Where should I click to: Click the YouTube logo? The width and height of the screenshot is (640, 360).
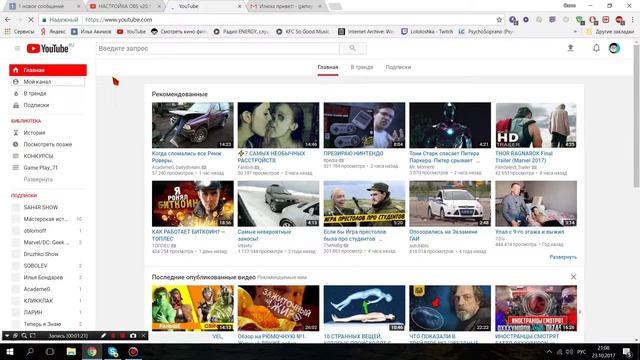[x=48, y=48]
